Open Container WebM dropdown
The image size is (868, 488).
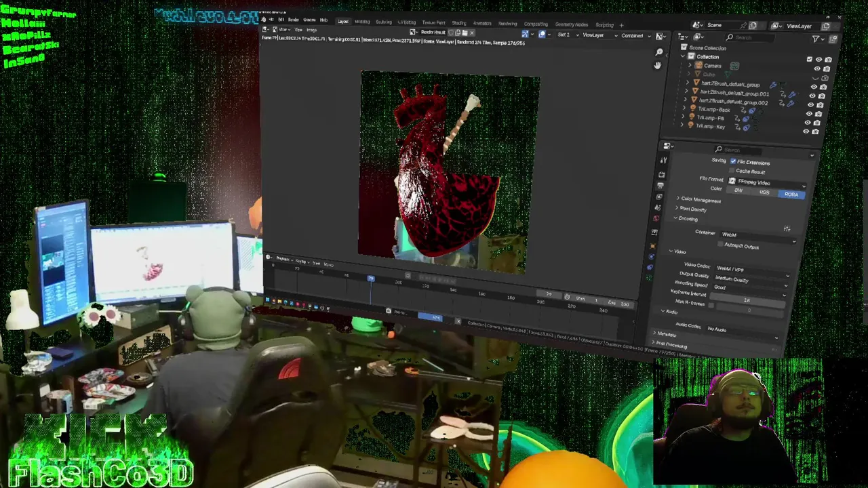click(x=758, y=237)
